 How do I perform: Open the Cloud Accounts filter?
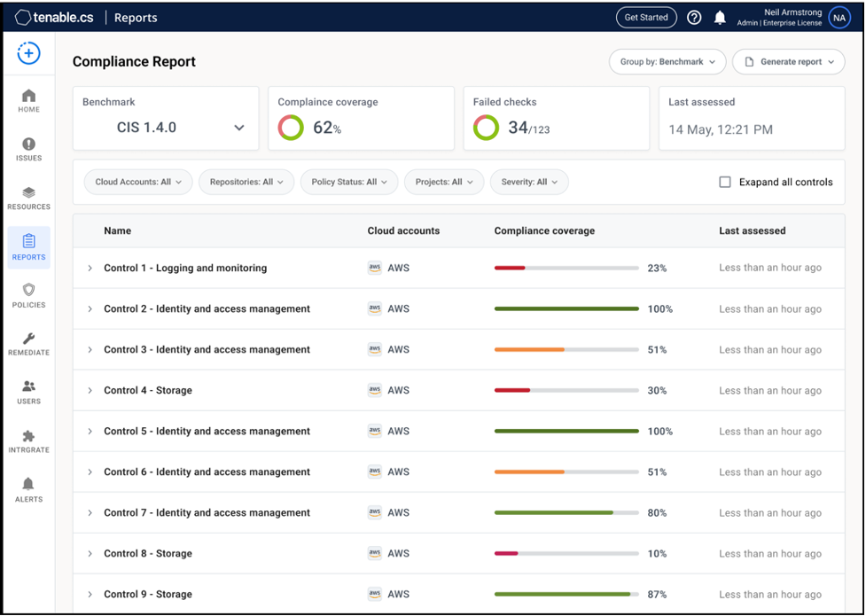click(137, 182)
